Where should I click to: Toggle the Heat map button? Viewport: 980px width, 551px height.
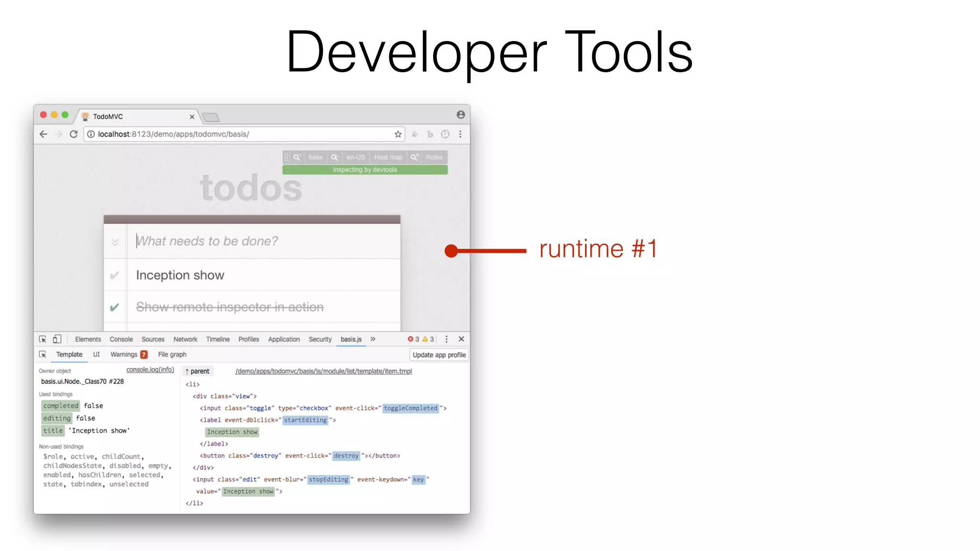tap(388, 157)
